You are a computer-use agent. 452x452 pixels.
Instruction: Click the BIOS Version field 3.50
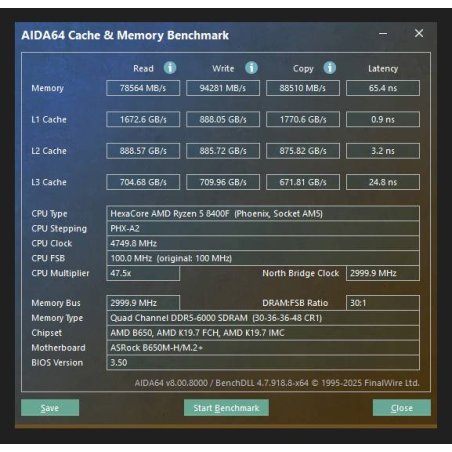(x=263, y=362)
